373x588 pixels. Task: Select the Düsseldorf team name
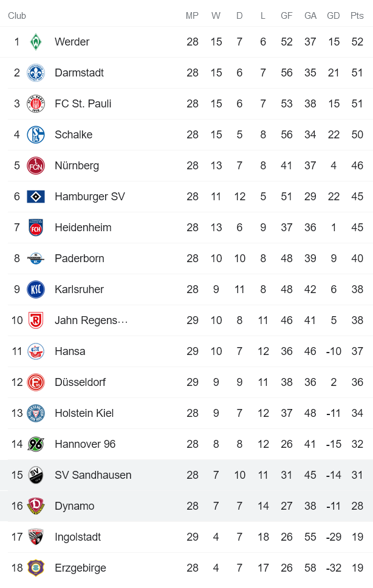tap(80, 382)
